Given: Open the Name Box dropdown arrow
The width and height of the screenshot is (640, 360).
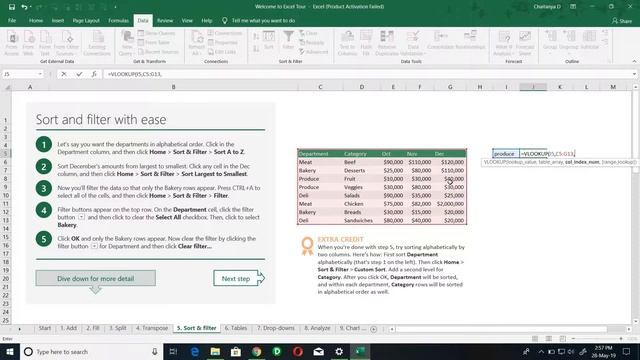Looking at the screenshot, I should pos(40,74).
